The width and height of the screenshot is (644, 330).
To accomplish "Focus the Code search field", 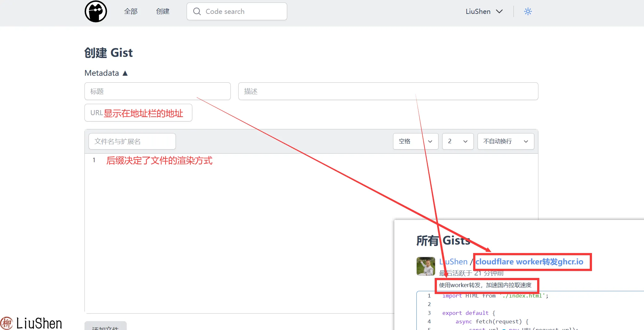I will coord(243,12).
